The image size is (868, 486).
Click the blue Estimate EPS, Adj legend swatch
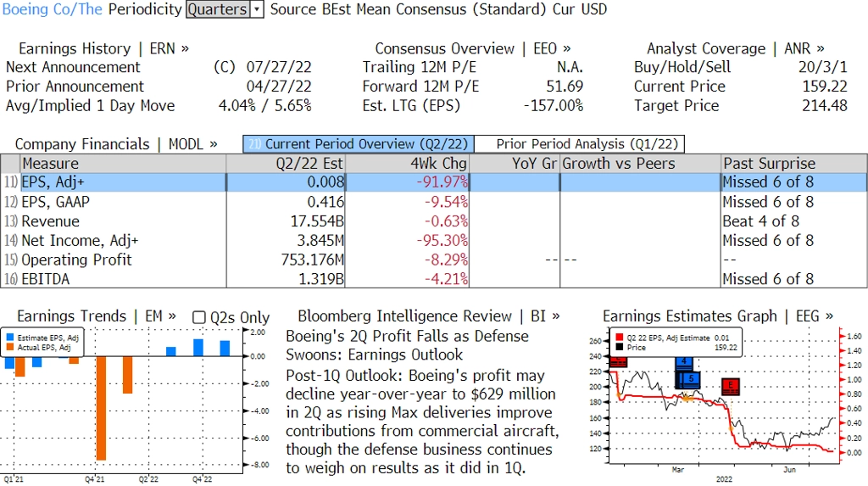click(x=10, y=338)
